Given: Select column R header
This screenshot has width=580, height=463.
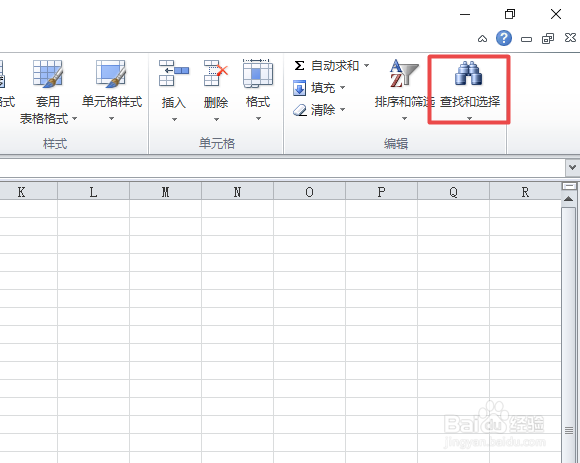Looking at the screenshot, I should click(x=525, y=192).
